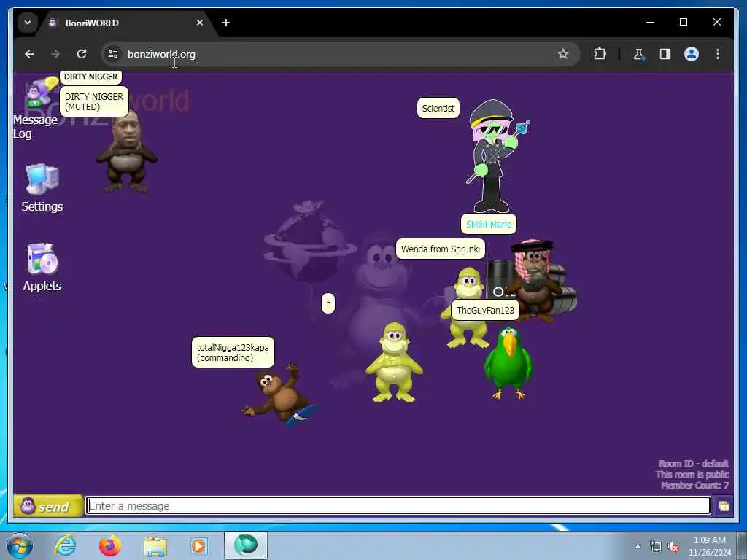View site information for bonziworld.org
Image resolution: width=747 pixels, height=560 pixels.
click(113, 54)
